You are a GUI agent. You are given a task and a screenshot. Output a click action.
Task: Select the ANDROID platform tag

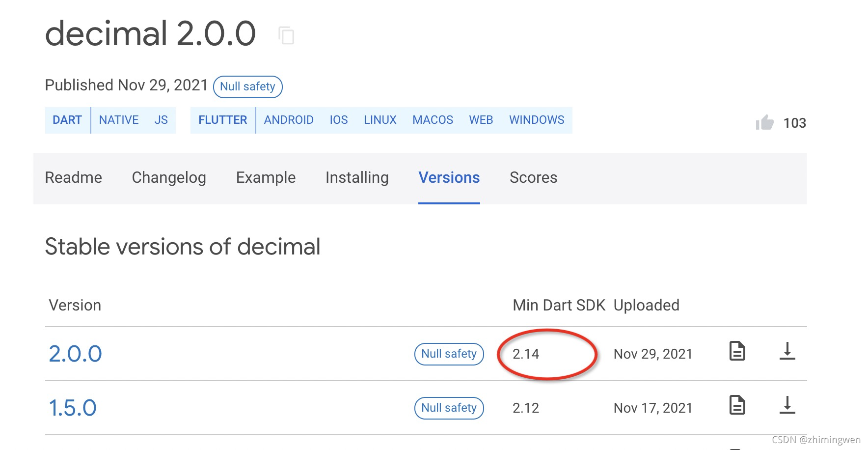[289, 120]
